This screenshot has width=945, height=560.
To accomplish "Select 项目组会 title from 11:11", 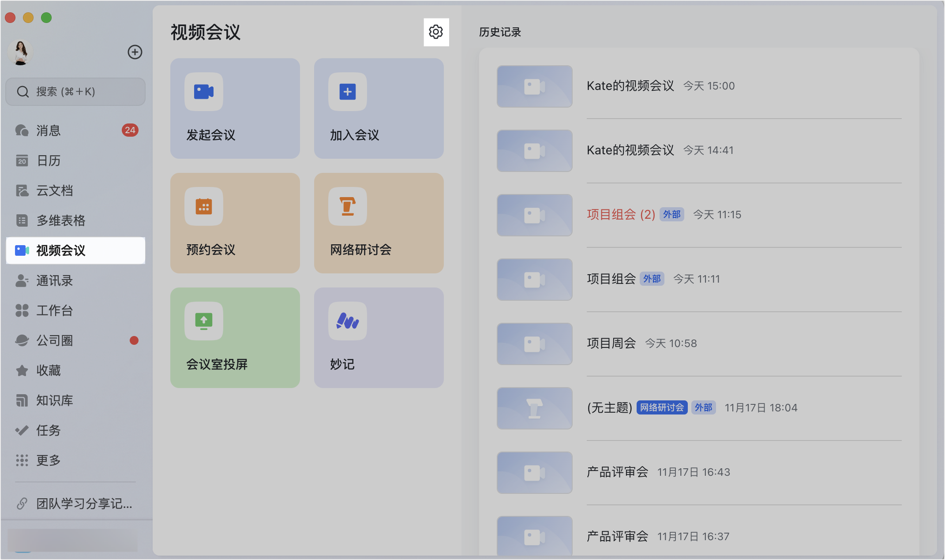I will pos(611,279).
